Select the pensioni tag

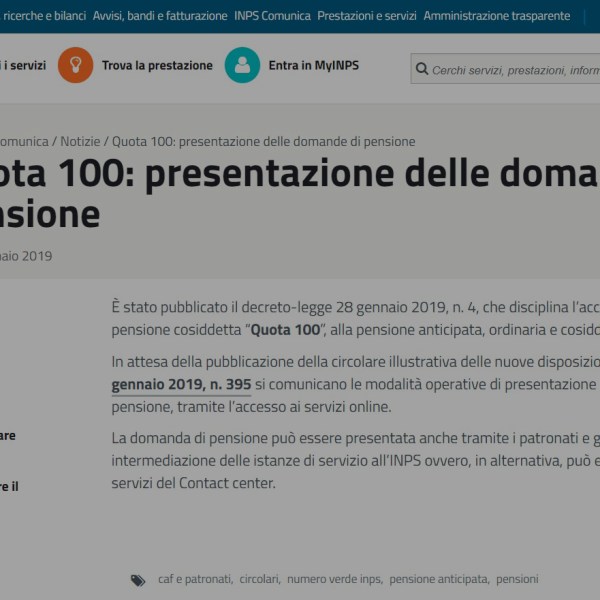point(517,579)
